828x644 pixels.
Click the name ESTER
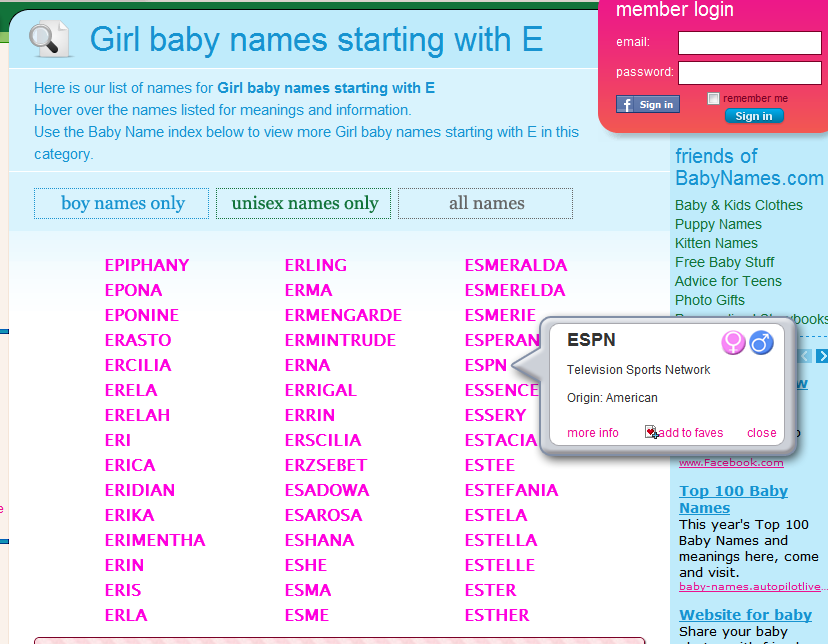click(490, 590)
